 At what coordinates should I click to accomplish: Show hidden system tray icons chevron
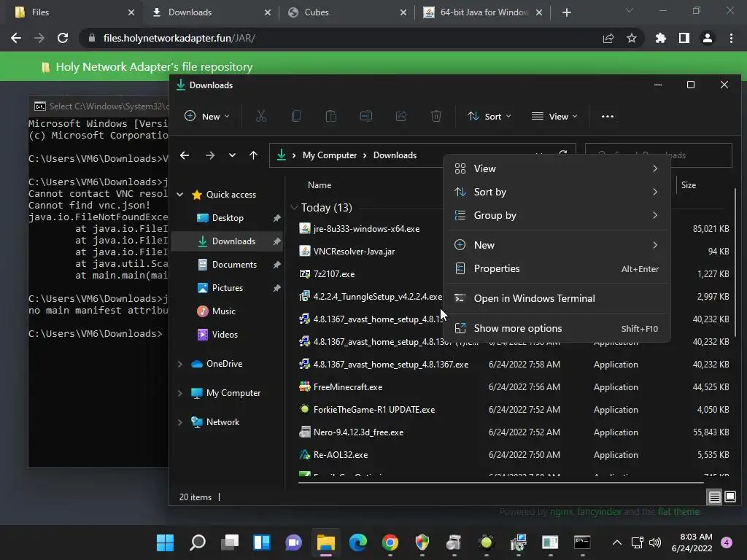[x=617, y=542]
